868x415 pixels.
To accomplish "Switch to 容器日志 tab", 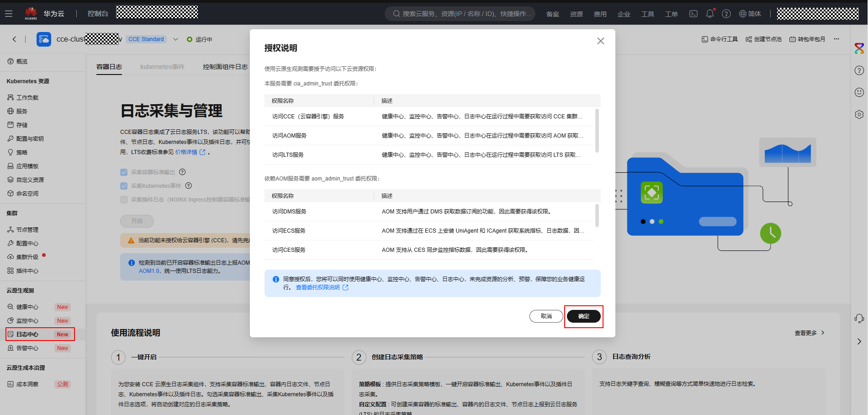I will tap(109, 67).
